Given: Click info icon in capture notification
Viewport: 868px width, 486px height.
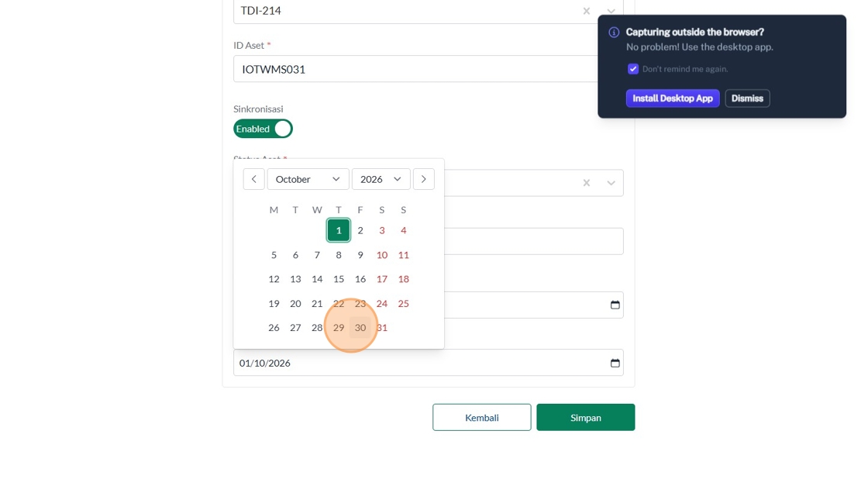Looking at the screenshot, I should tap(614, 33).
